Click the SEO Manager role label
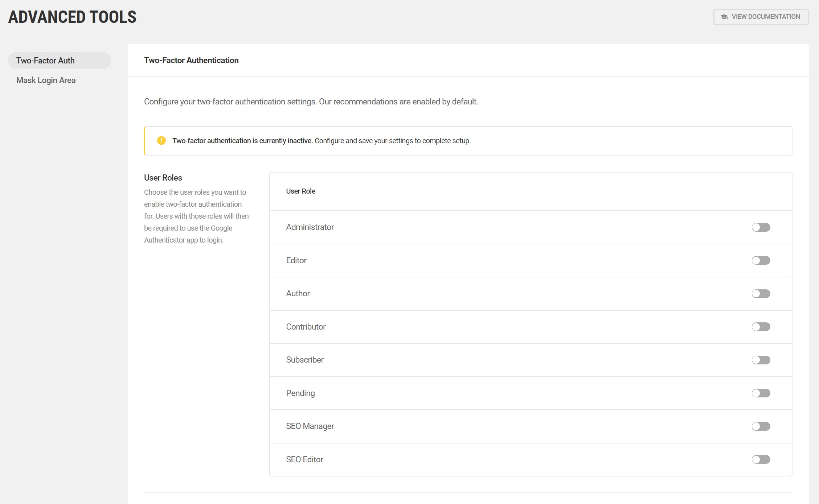 310,426
